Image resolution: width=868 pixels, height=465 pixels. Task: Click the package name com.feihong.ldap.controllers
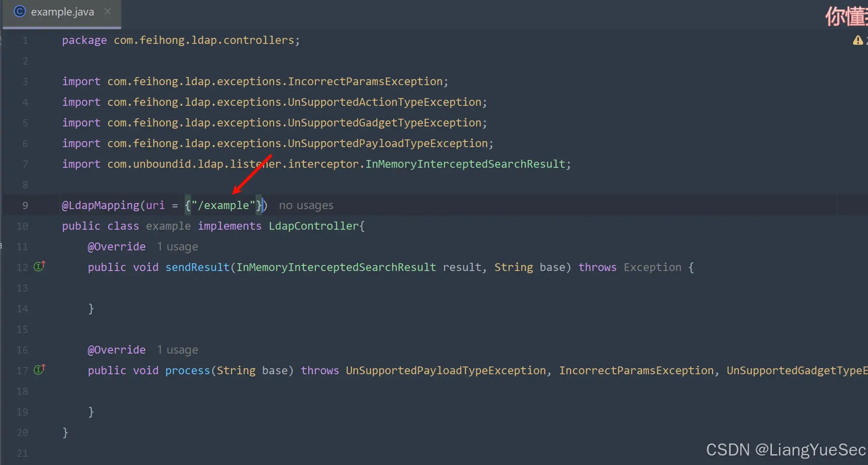tap(204, 40)
